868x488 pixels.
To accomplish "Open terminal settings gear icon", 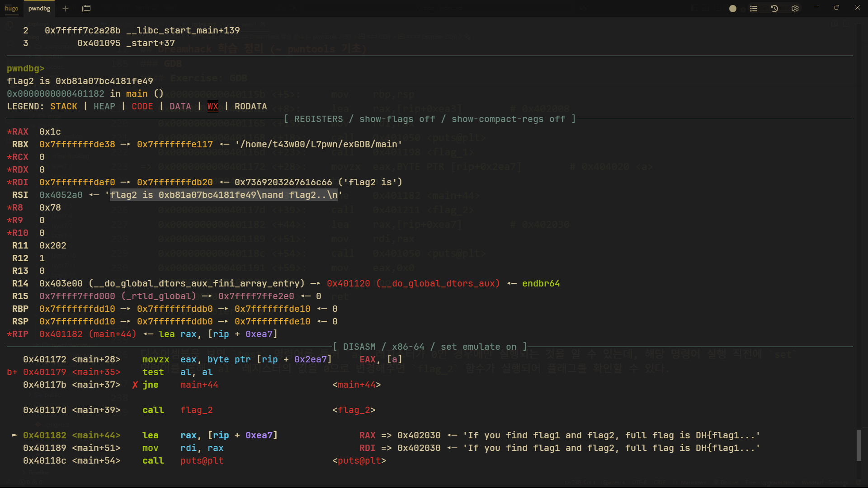I will coord(795,9).
